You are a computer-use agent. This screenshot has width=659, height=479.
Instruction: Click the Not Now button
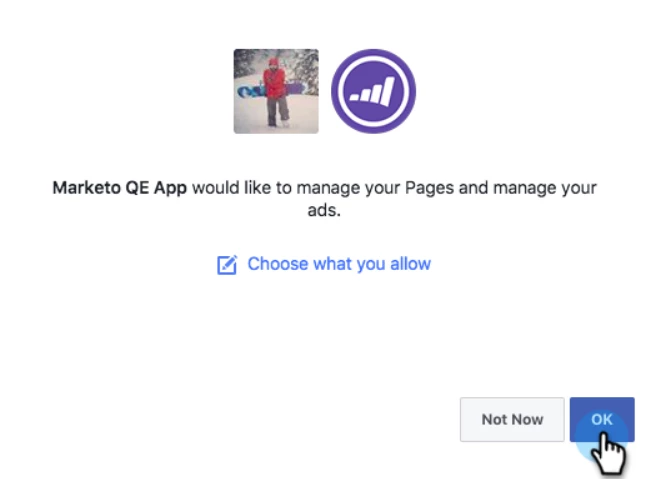(x=512, y=419)
